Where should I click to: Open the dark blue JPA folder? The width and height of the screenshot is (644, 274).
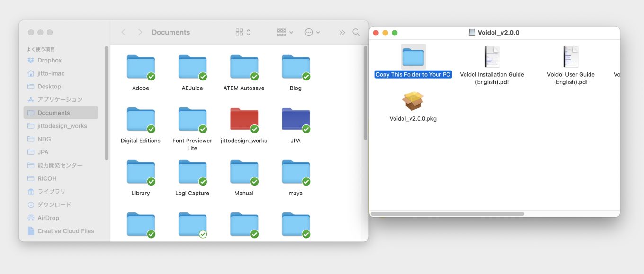pyautogui.click(x=295, y=120)
